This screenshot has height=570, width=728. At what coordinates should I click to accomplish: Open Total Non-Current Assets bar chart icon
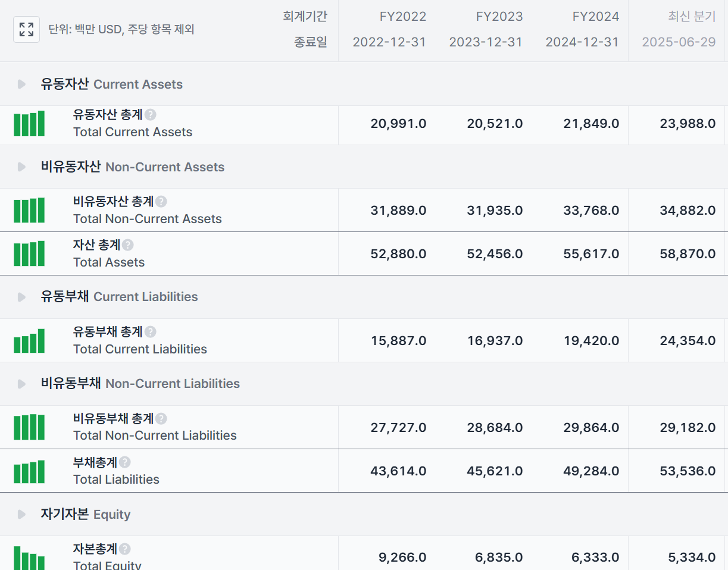coord(29,211)
